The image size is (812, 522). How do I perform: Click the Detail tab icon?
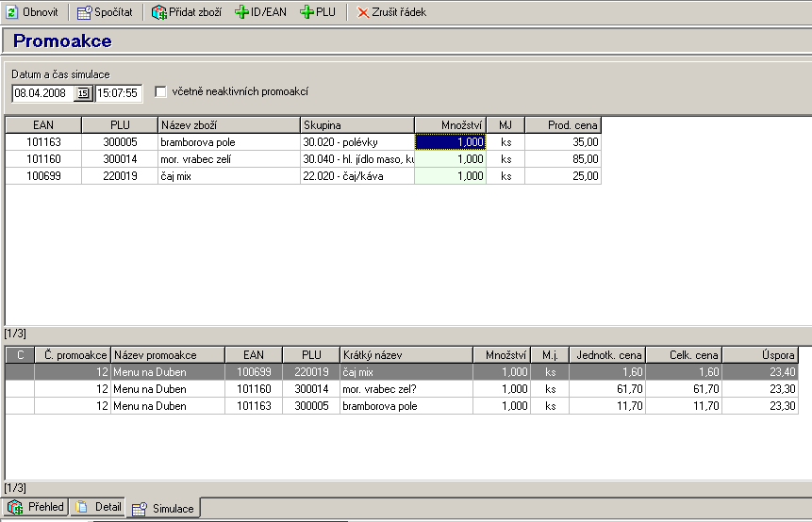[82, 507]
